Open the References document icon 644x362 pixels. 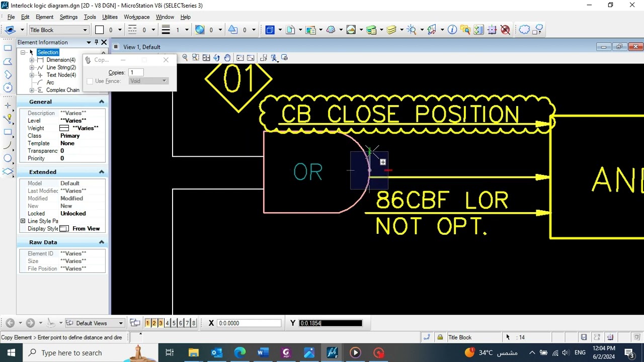pyautogui.click(x=290, y=30)
